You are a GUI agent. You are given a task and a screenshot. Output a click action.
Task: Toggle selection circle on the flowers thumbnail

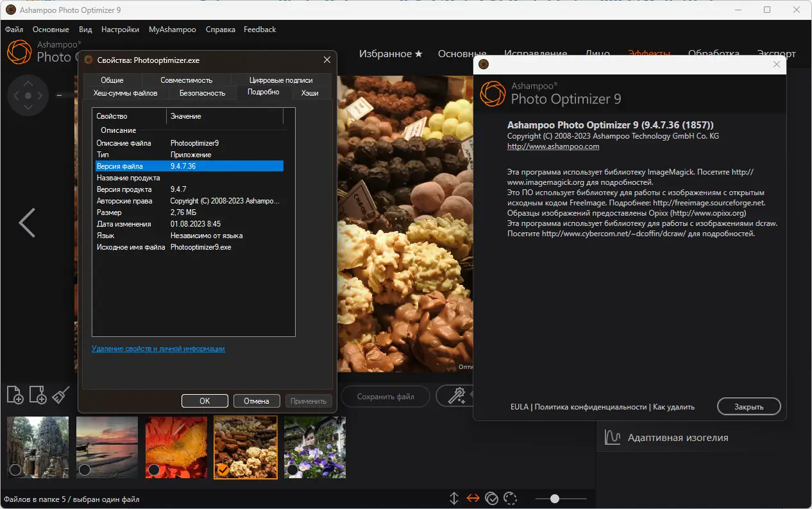pos(292,470)
